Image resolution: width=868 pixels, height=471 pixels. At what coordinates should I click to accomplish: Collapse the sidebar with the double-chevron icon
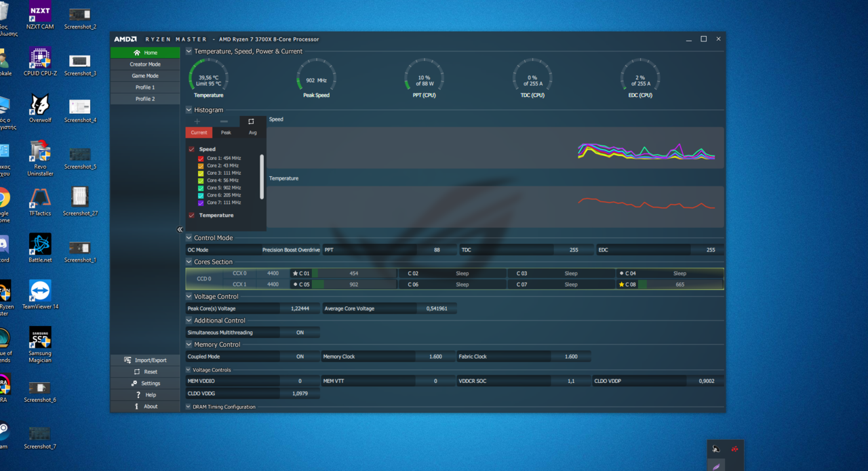(180, 230)
